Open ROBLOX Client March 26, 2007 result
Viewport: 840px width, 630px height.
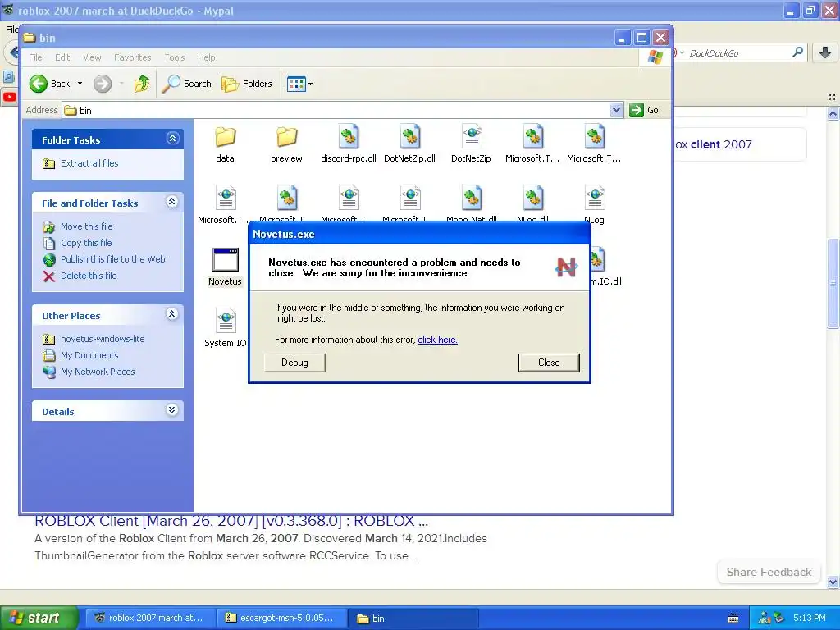(x=231, y=521)
